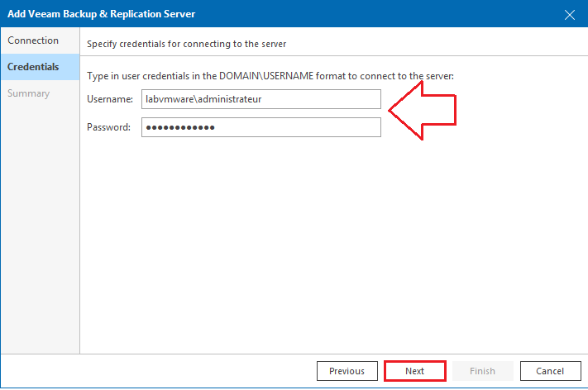Place cursor in labvmware\administrateur text
Viewport: 588px width, 390px height.
[x=203, y=99]
